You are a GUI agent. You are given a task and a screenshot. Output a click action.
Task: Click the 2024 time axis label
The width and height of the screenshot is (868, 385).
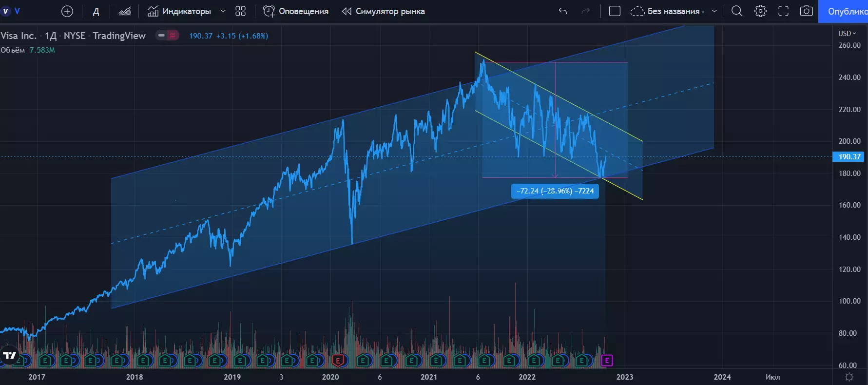(722, 377)
